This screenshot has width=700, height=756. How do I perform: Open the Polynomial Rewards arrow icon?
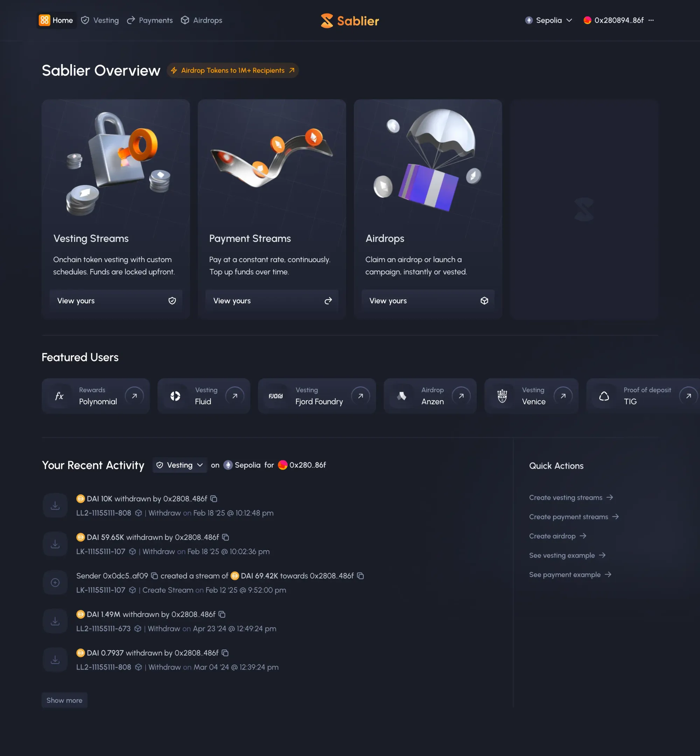[134, 396]
